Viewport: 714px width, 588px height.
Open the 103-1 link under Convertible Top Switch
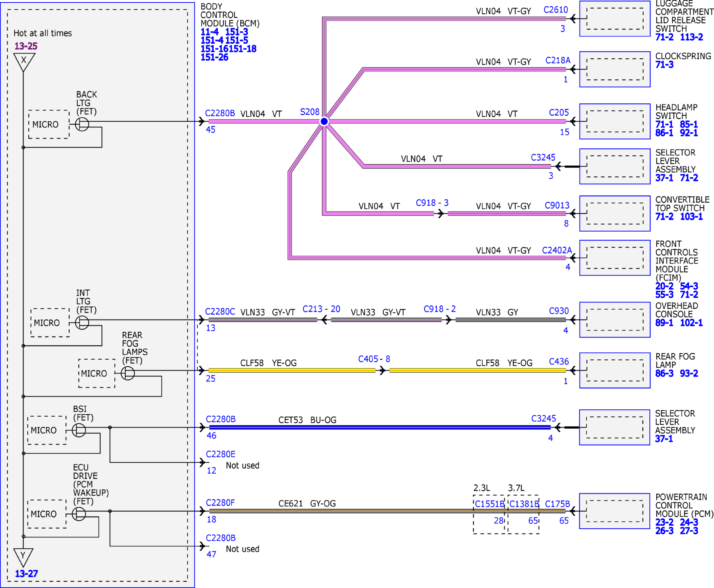(691, 217)
